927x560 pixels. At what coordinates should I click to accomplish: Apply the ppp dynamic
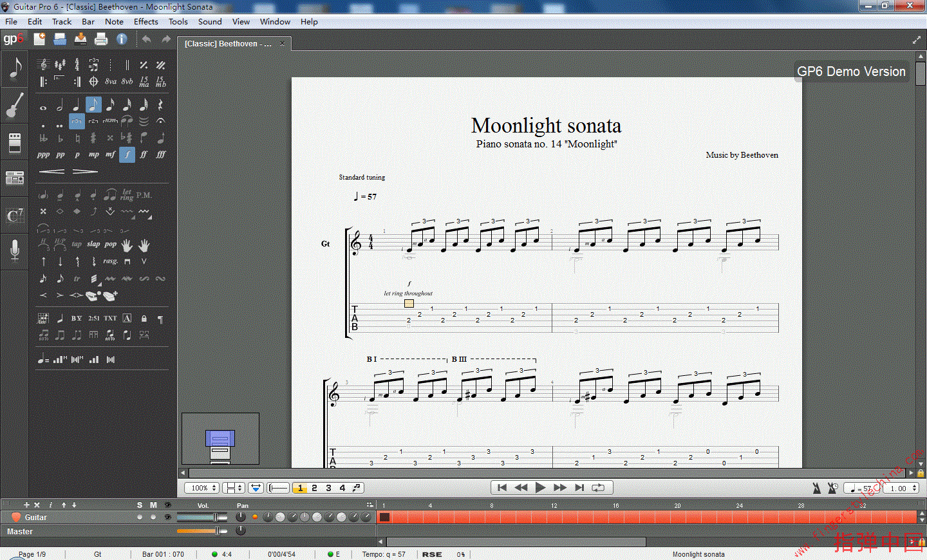pyautogui.click(x=43, y=154)
